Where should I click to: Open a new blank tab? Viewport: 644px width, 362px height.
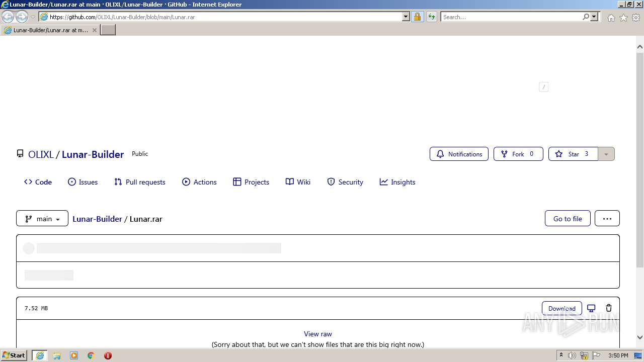(x=108, y=30)
